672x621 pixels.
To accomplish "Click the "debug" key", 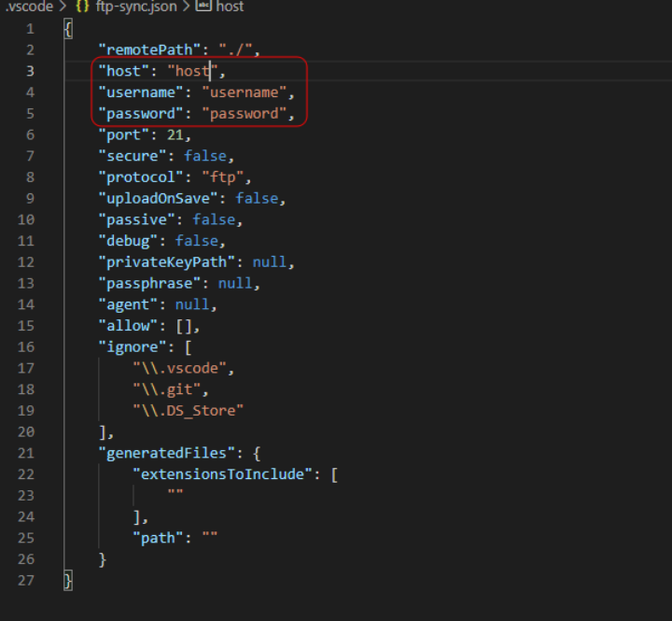I will [x=128, y=241].
